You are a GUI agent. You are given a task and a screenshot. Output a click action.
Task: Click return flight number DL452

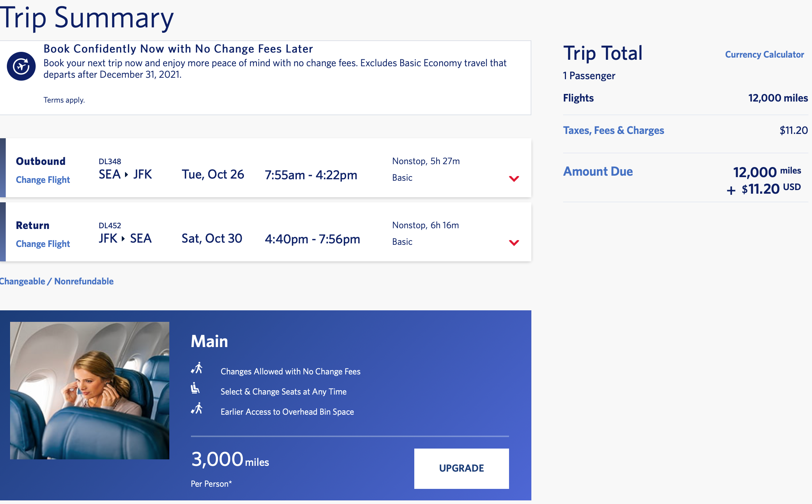[x=110, y=225]
